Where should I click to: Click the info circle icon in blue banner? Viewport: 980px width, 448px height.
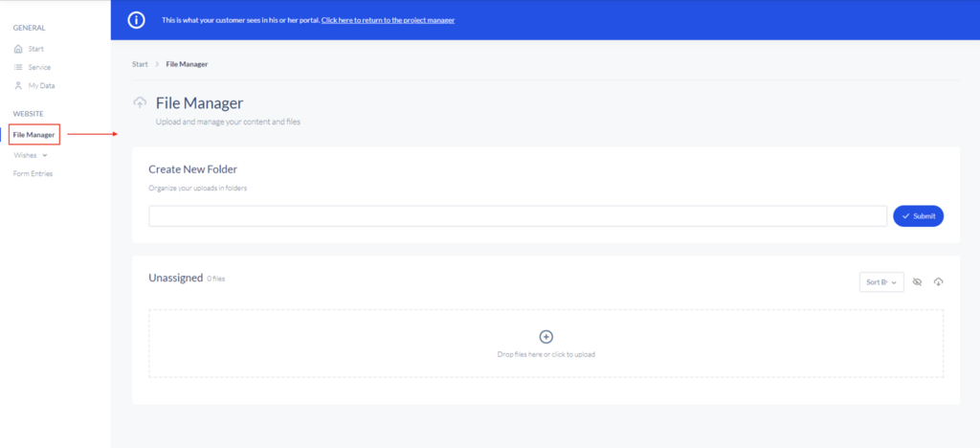tap(136, 20)
